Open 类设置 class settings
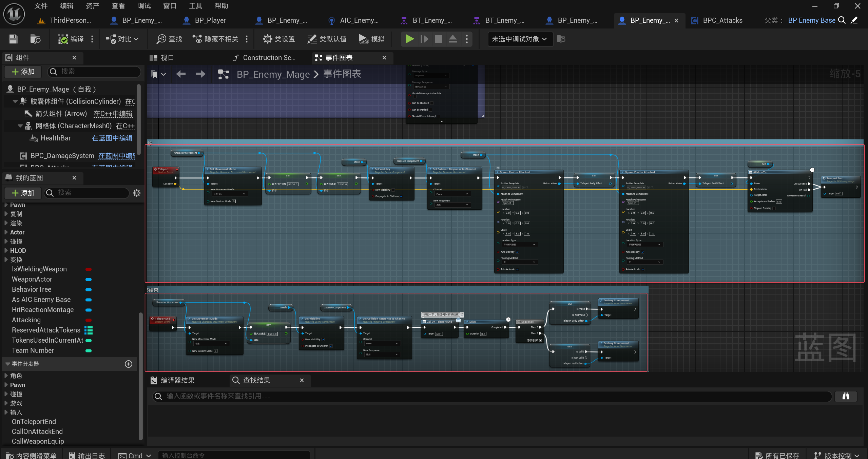Screen dimensions: 868x459 pyautogui.click(x=279, y=39)
